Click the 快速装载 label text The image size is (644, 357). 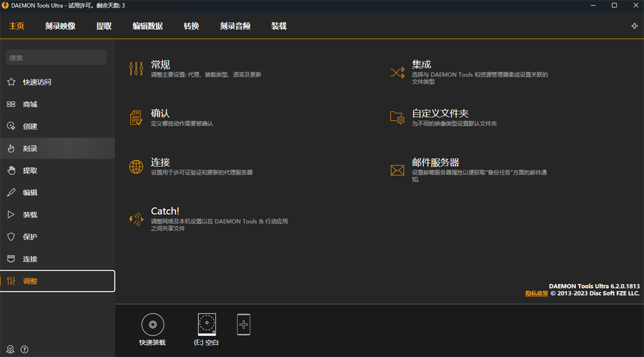(152, 342)
